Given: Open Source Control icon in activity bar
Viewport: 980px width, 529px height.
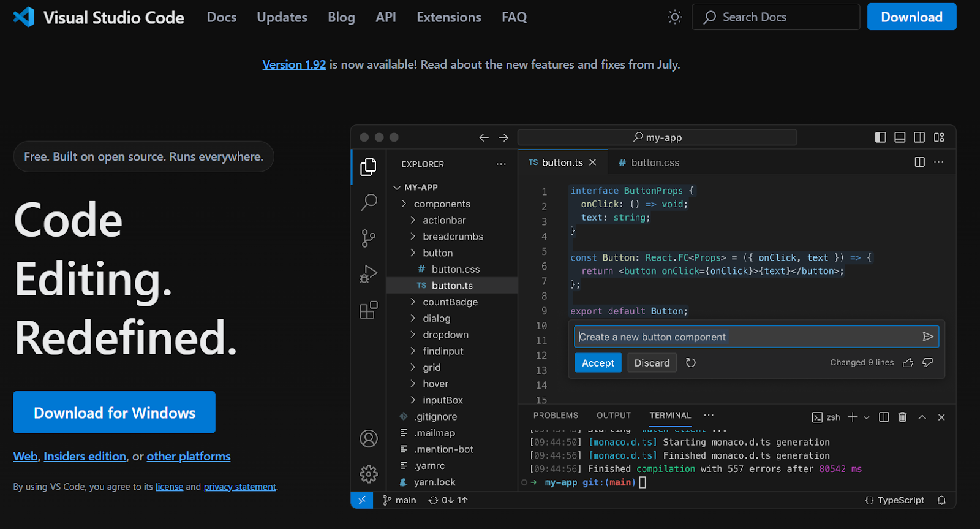Looking at the screenshot, I should click(x=368, y=238).
